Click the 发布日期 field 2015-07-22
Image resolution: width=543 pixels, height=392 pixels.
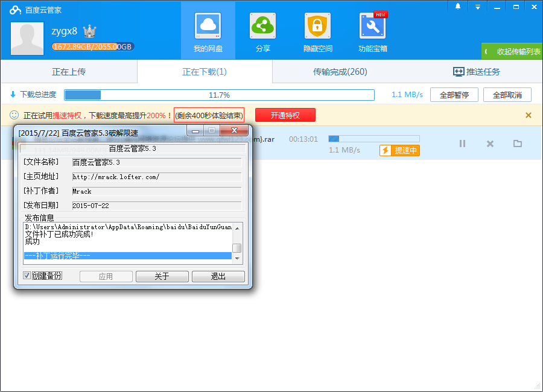156,206
